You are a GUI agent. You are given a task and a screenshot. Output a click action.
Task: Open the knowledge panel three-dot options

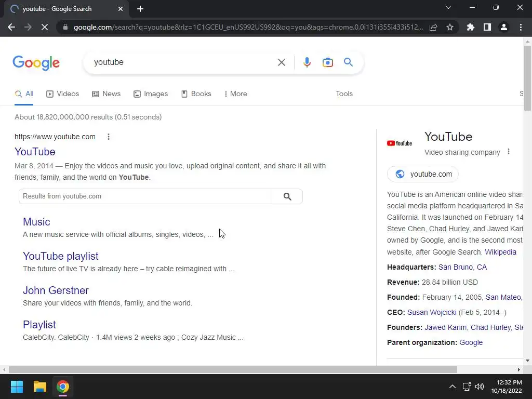coord(508,152)
